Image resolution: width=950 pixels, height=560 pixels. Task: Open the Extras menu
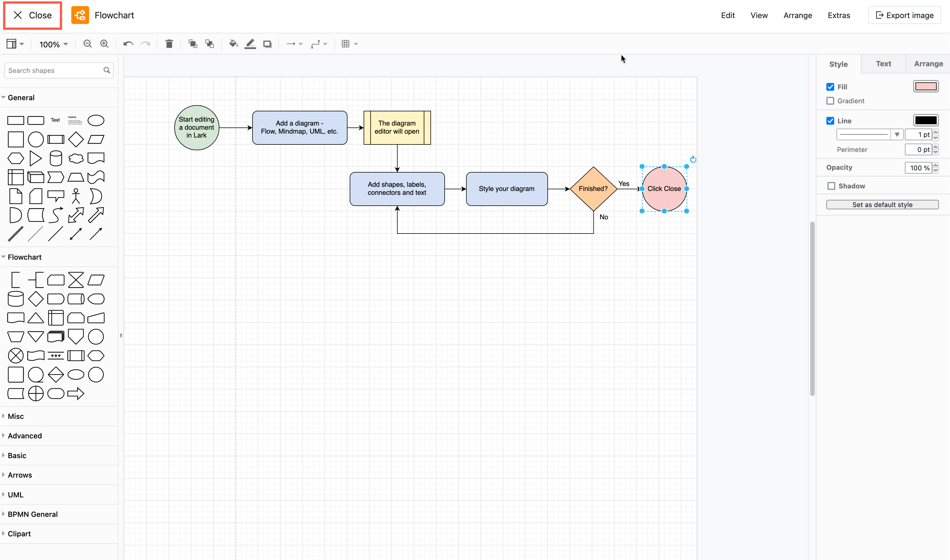coord(839,15)
